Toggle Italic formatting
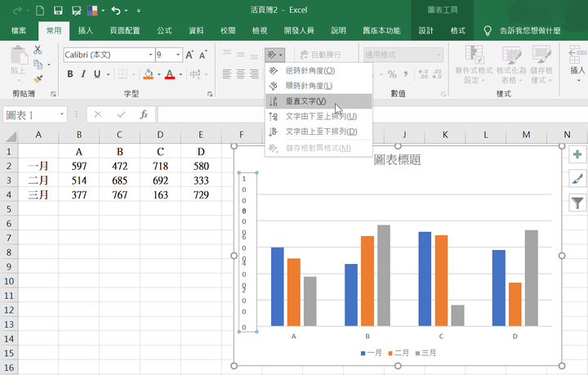The height and width of the screenshot is (375, 588). tap(86, 74)
